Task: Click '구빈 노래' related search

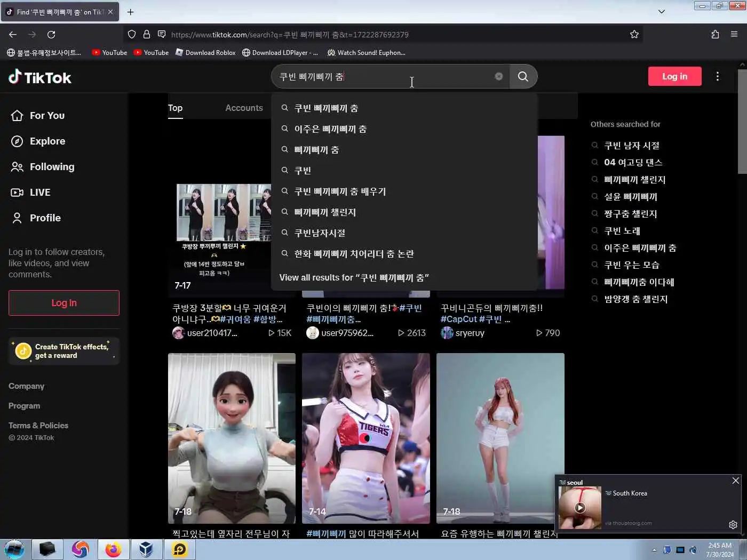Action: [x=622, y=231]
